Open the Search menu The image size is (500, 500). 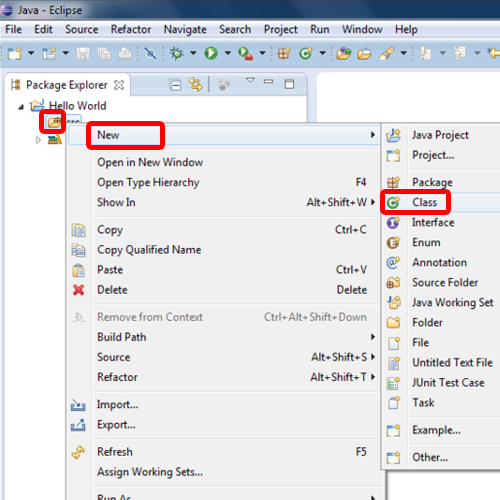tap(235, 29)
